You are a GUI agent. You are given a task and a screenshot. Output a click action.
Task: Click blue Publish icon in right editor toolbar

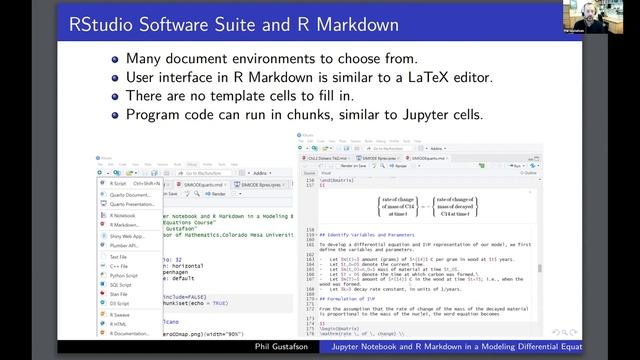(532, 166)
